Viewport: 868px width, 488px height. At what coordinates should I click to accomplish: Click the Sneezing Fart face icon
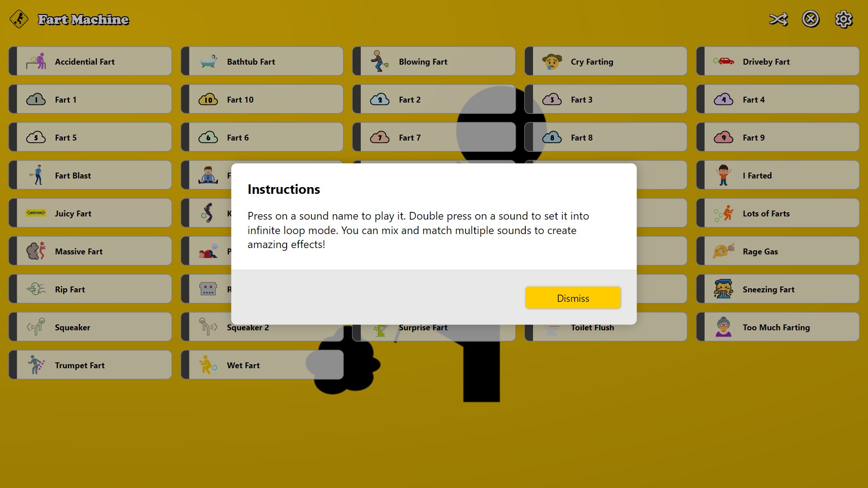pyautogui.click(x=724, y=289)
